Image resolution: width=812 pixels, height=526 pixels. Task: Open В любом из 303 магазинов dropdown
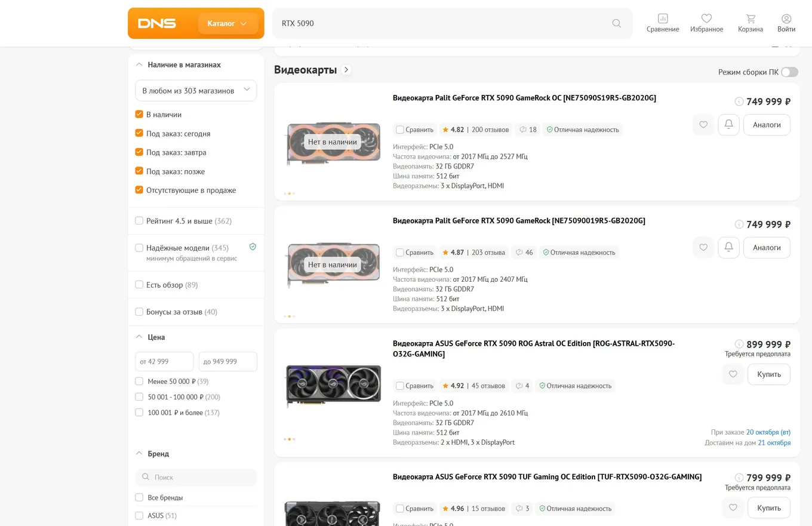point(196,91)
